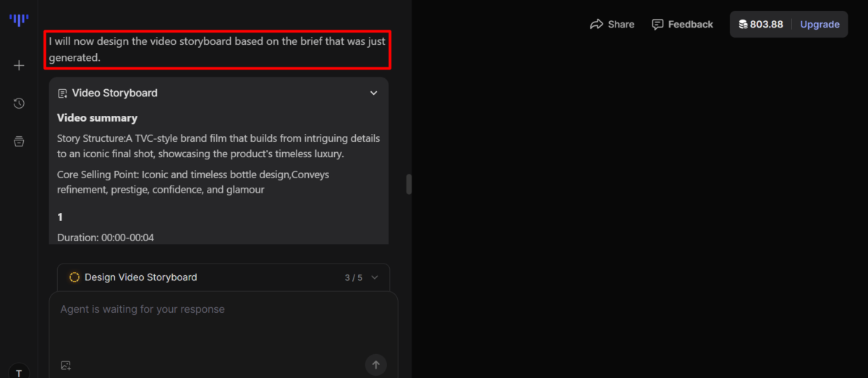868x378 pixels.
Task: Collapse the Video Storyboard card chevron
Action: (374, 93)
